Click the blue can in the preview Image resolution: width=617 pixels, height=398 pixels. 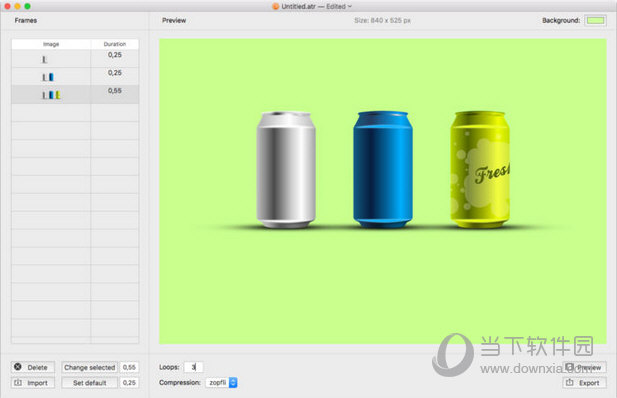pos(383,170)
